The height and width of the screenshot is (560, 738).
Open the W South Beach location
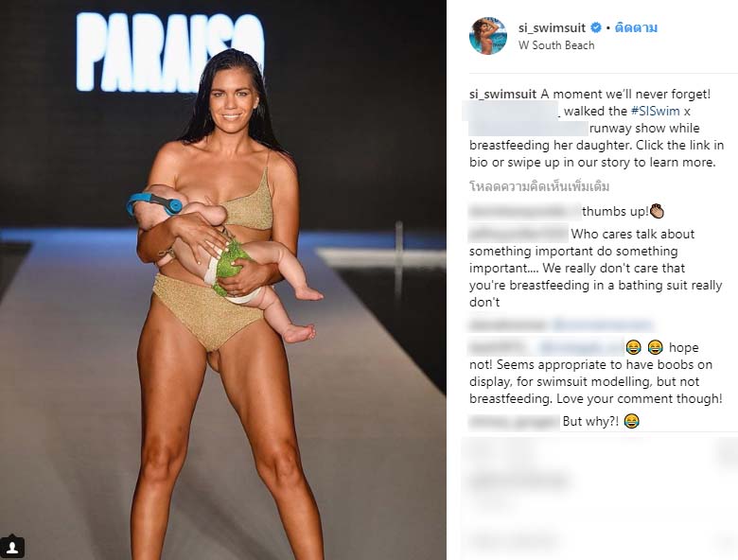[556, 45]
